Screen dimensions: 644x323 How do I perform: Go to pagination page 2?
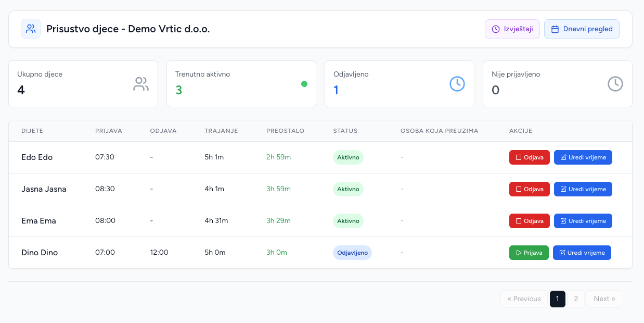[576, 299]
